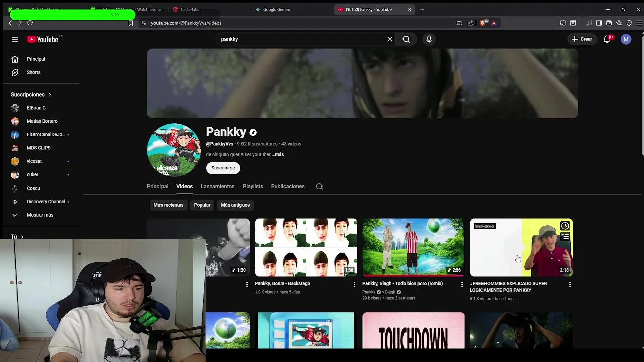Open the account avatar menu
This screenshot has height=362, width=644.
coord(626,39)
